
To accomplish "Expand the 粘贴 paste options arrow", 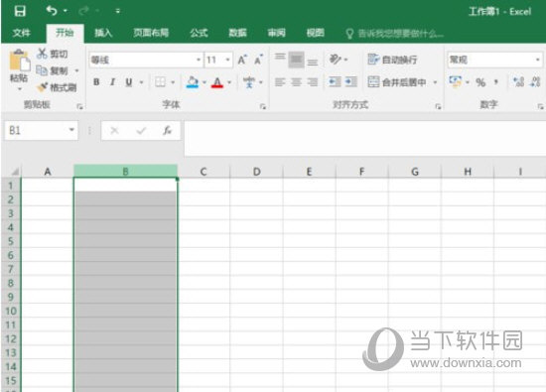I will pos(19,89).
